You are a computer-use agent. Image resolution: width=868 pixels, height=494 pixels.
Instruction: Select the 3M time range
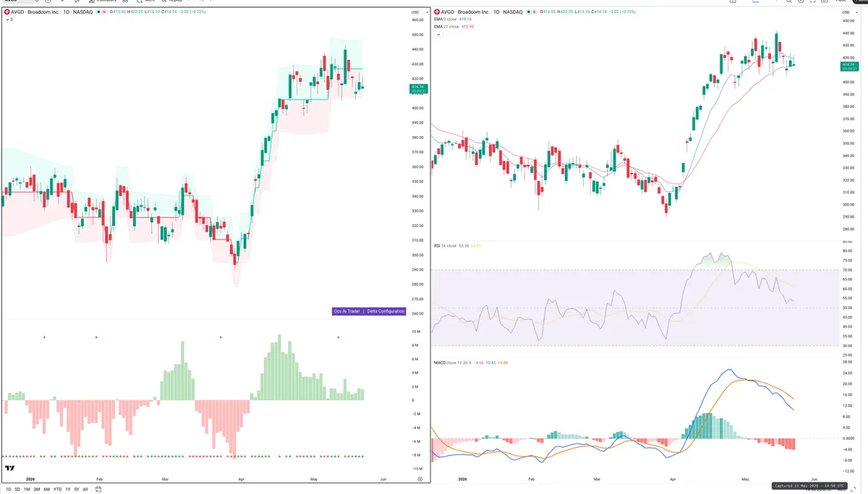pyautogui.click(x=37, y=490)
